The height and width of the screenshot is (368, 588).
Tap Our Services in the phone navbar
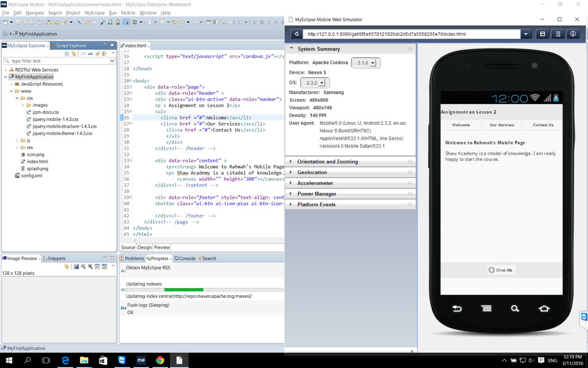coord(502,125)
